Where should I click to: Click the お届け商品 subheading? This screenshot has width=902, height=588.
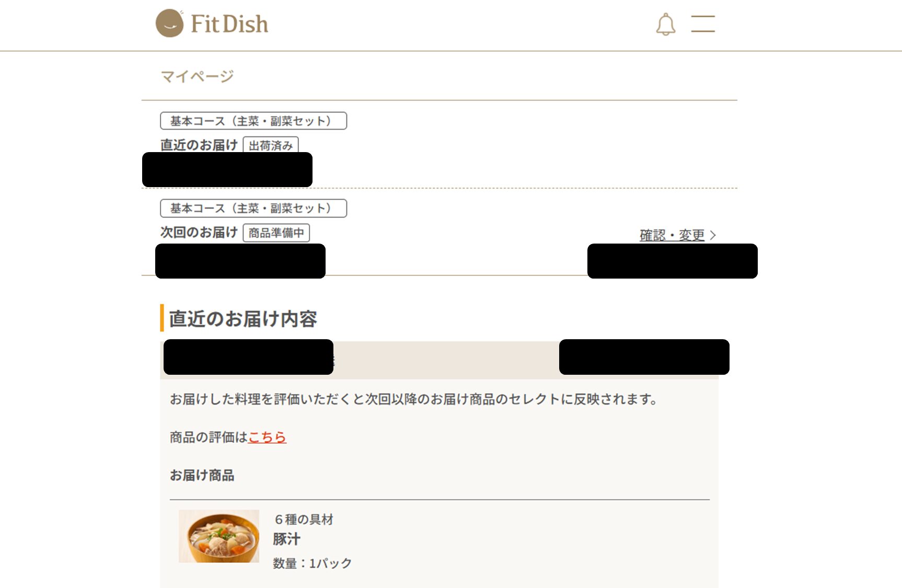tap(202, 475)
